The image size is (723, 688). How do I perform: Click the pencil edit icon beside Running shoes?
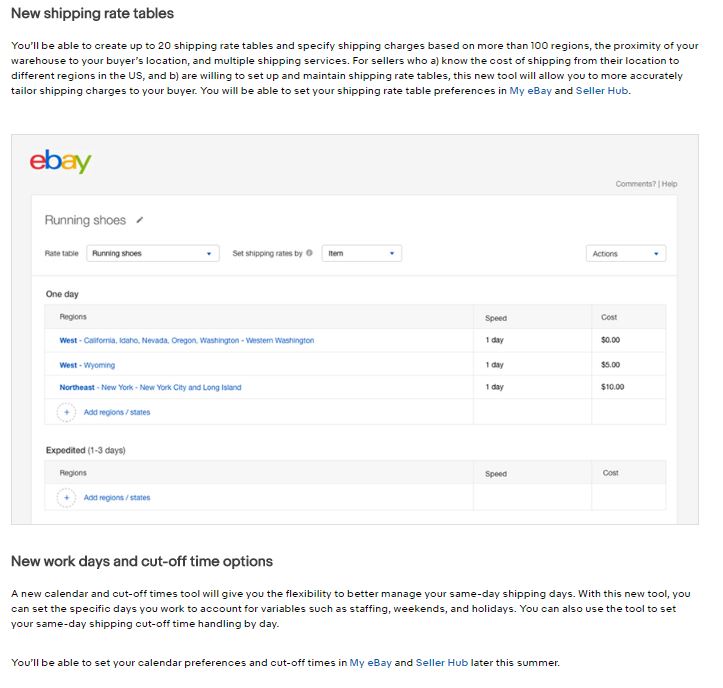pos(140,220)
